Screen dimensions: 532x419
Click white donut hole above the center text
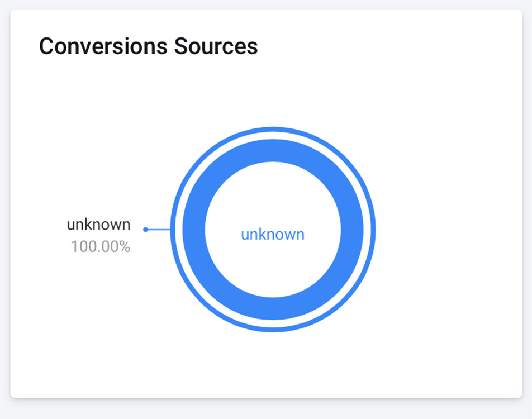click(x=273, y=193)
